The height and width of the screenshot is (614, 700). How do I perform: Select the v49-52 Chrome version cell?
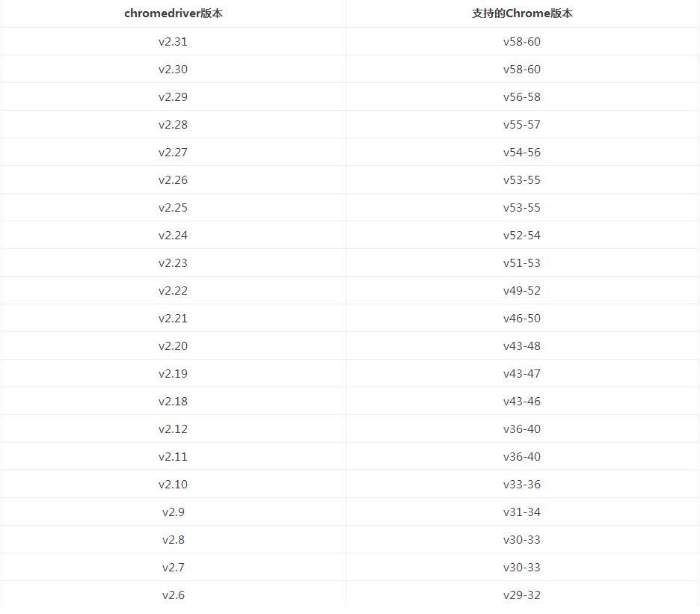point(522,291)
